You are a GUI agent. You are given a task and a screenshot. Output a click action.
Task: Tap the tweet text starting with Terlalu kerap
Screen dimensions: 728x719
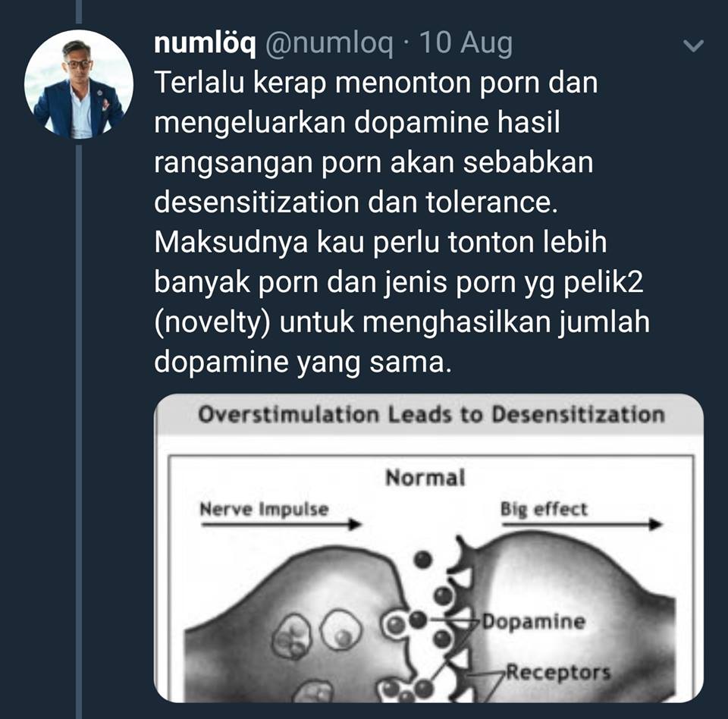402,222
